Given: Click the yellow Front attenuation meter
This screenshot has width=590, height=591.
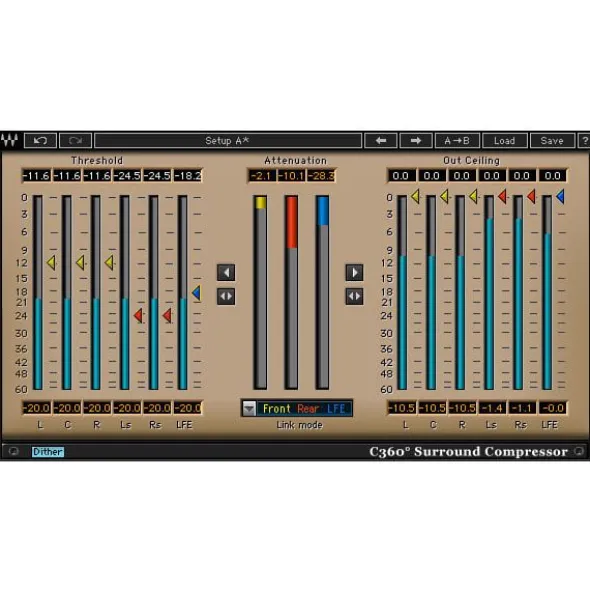Looking at the screenshot, I should (x=260, y=292).
